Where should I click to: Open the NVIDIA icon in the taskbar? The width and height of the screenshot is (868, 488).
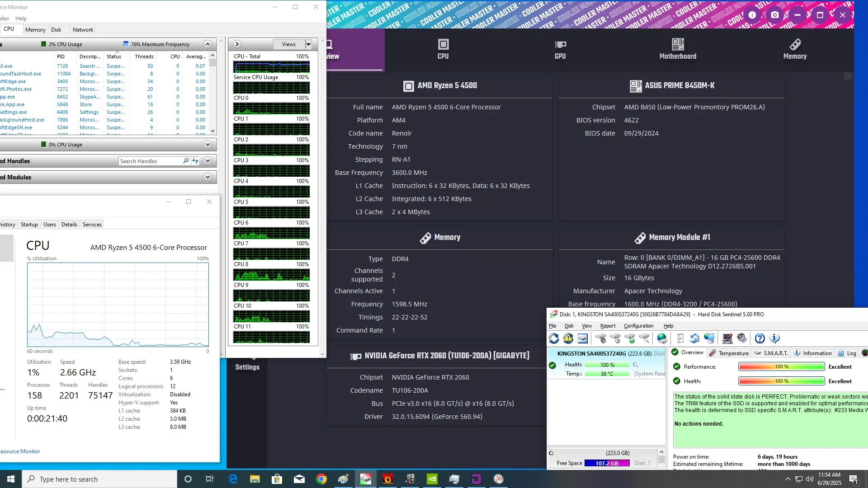click(432, 479)
